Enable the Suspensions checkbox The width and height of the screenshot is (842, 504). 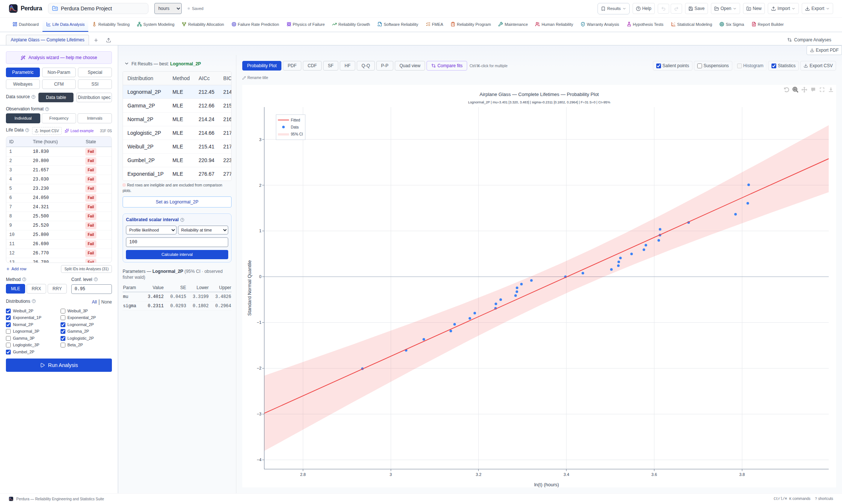699,66
